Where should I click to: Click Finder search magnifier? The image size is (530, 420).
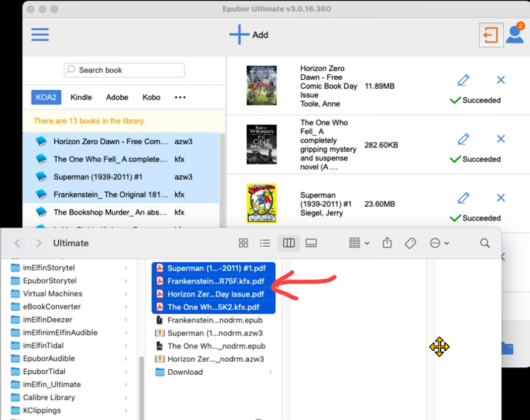(485, 243)
